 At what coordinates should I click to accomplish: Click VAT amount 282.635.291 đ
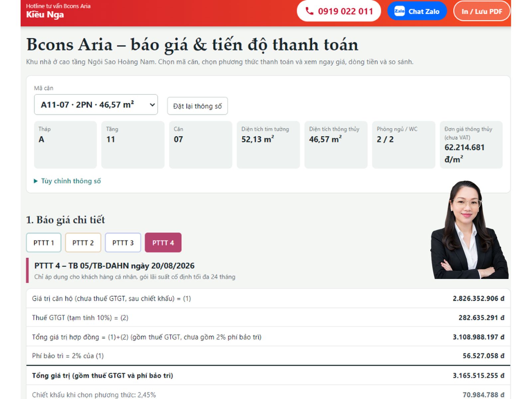coord(481,318)
